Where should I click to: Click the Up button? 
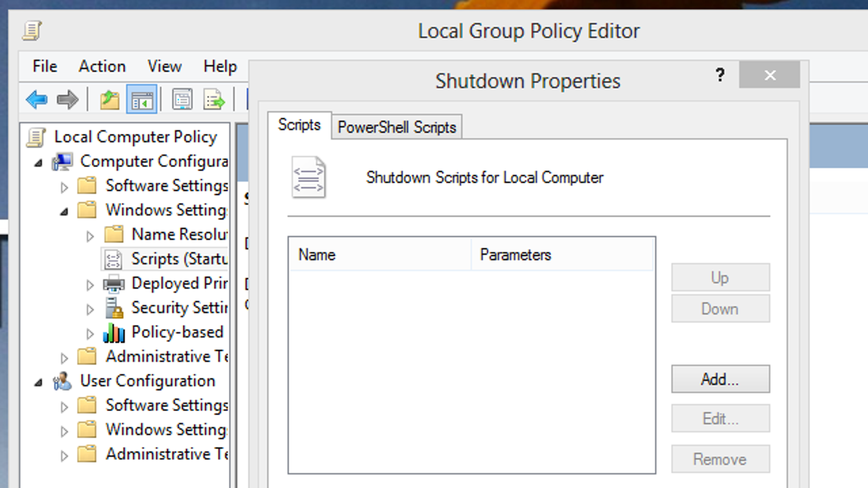(x=720, y=278)
